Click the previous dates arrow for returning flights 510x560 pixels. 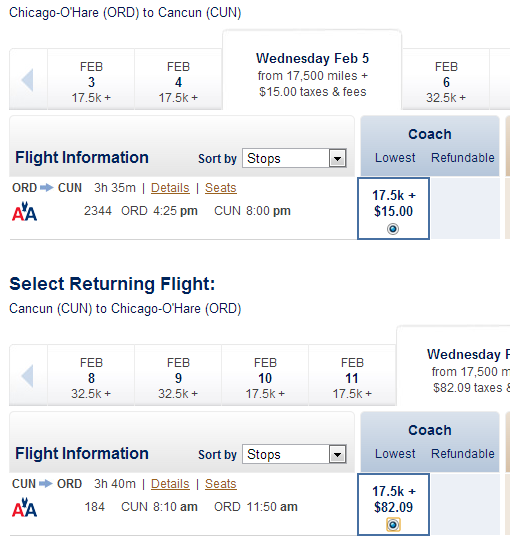pos(28,376)
